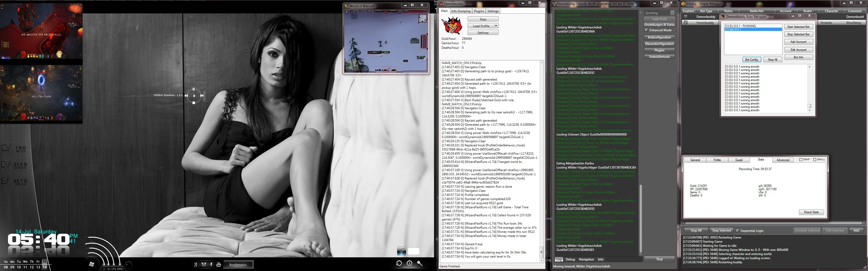The image size is (868, 271).
Task: Click the Entwicklertools button in Honorbuddy
Action: 660,57
